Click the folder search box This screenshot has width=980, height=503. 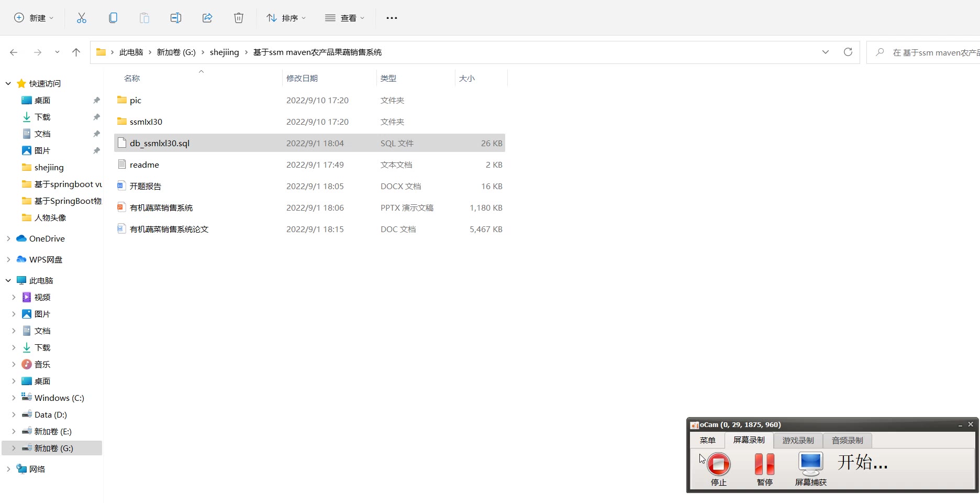[x=923, y=52]
